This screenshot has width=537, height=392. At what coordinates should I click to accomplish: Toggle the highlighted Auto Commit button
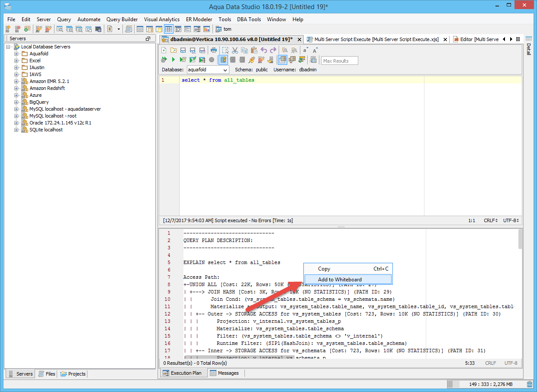coord(223,60)
